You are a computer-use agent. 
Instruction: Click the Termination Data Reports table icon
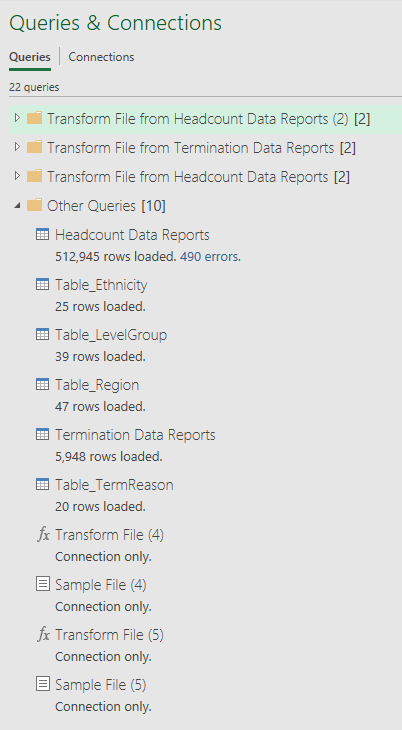click(42, 434)
